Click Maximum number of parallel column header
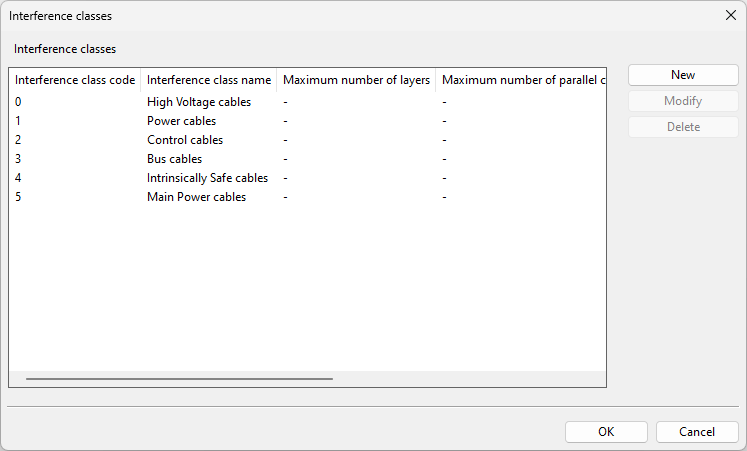 (x=520, y=80)
